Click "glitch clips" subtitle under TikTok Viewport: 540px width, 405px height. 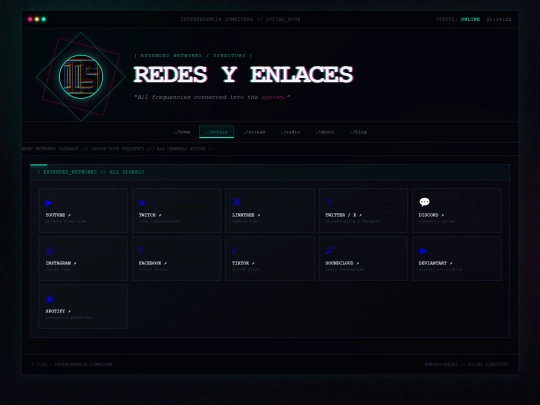pos(246,270)
